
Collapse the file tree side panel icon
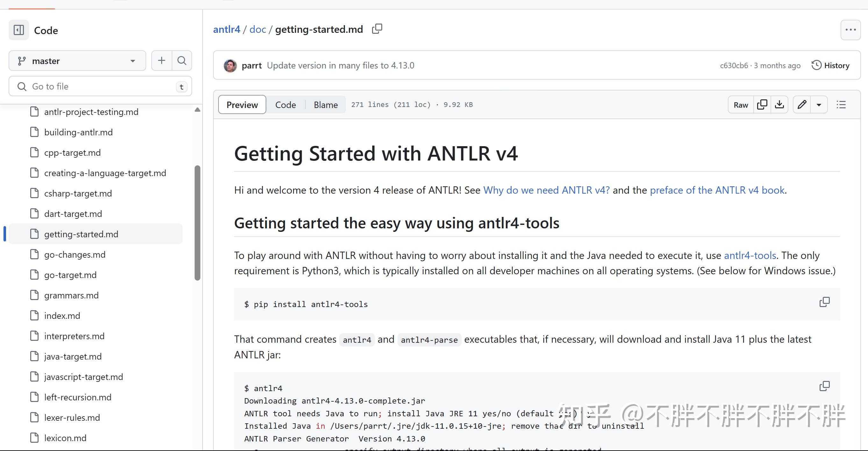pyautogui.click(x=18, y=30)
